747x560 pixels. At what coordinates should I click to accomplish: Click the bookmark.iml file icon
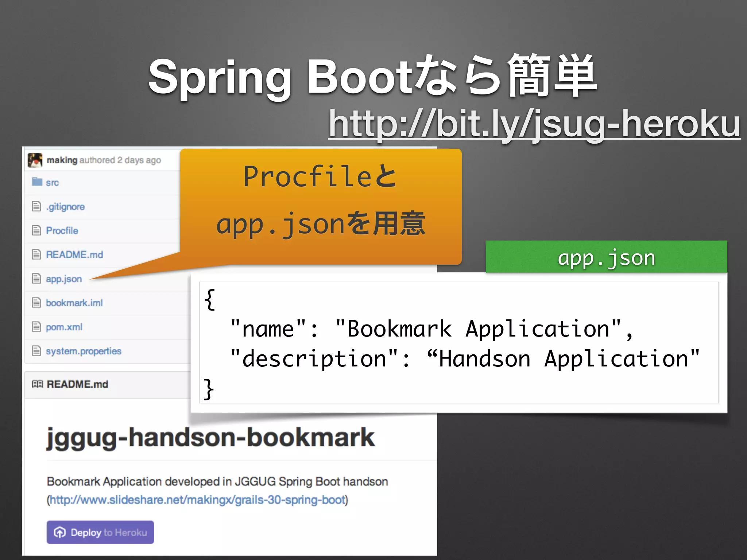pyautogui.click(x=36, y=303)
